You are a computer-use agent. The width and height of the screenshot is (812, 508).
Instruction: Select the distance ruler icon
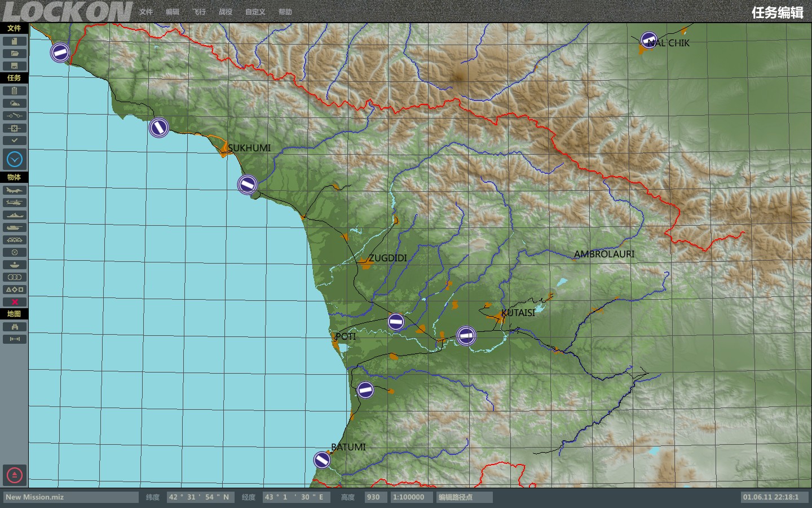click(x=14, y=339)
